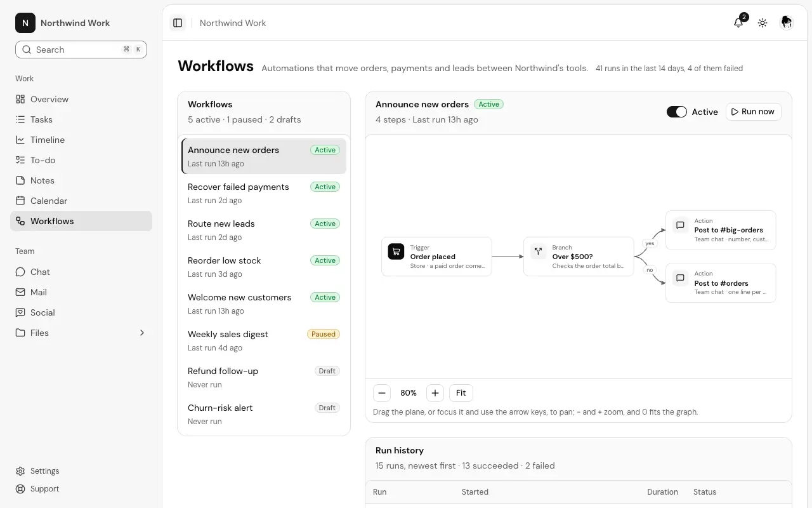Zoom out the graph with minus

pos(382,393)
